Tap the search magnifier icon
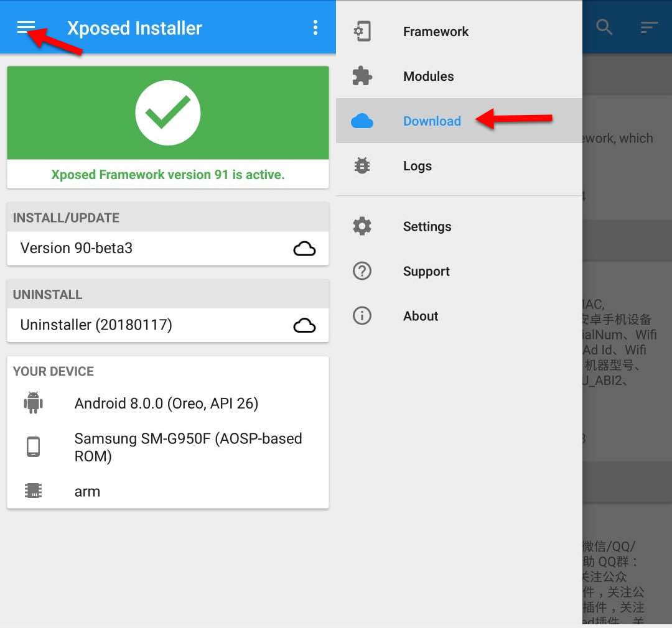The image size is (672, 628). pyautogui.click(x=604, y=27)
